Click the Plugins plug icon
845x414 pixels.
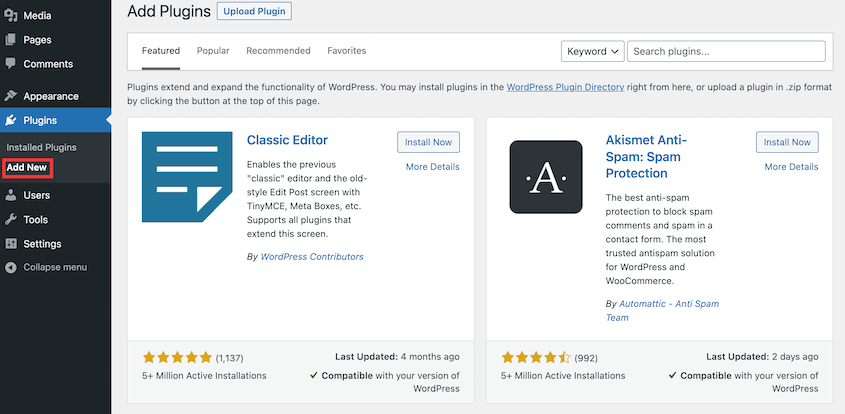click(11, 120)
